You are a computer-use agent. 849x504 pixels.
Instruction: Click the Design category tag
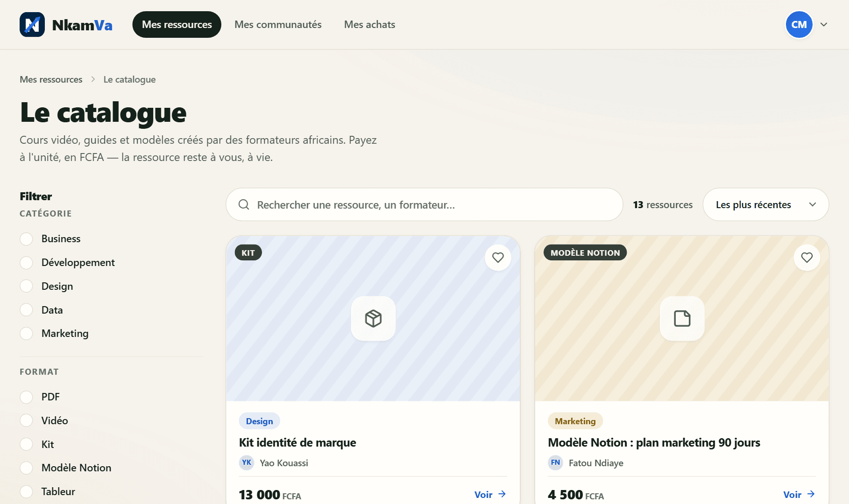click(260, 421)
